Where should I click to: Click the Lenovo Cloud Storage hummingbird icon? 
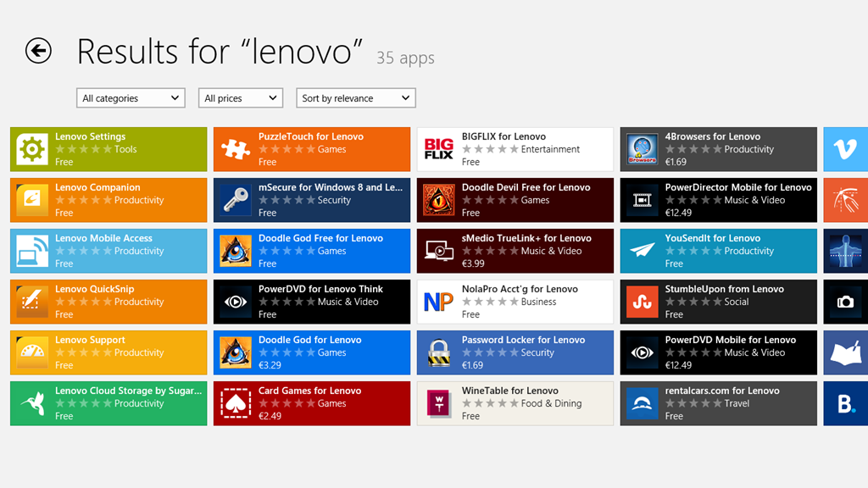pos(32,403)
